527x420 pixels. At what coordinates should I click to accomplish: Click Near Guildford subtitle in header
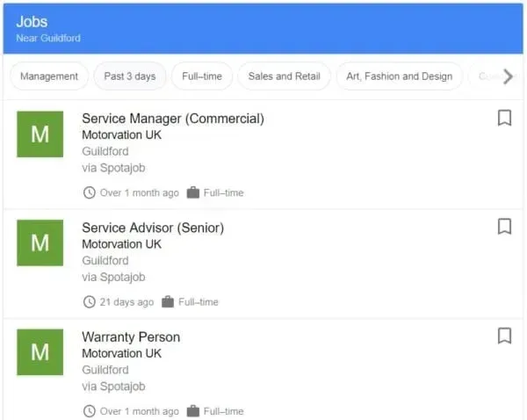[48, 38]
